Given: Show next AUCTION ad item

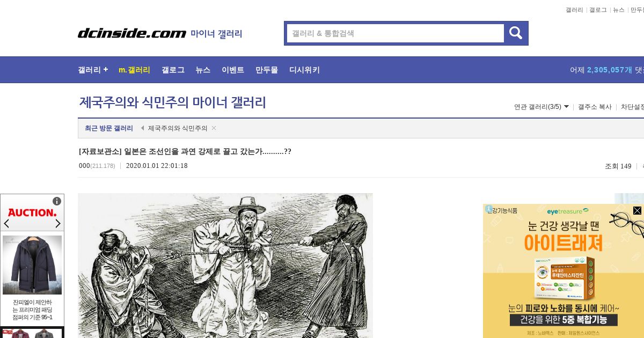Looking at the screenshot, I should point(58,223).
